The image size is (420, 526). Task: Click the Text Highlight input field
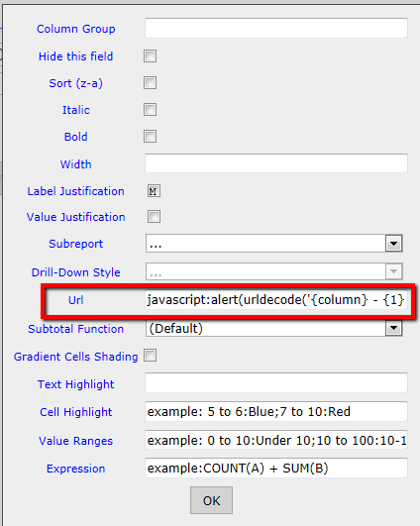coord(276,382)
